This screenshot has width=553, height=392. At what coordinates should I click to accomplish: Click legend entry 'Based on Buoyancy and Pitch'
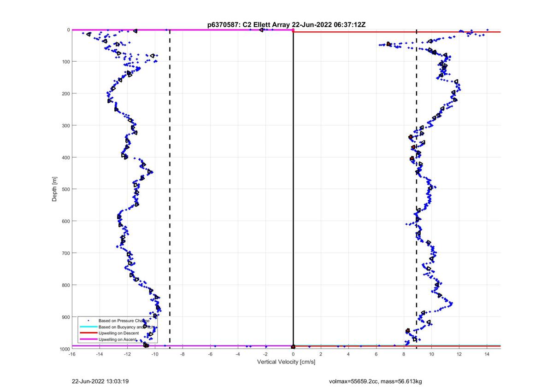[x=125, y=327]
